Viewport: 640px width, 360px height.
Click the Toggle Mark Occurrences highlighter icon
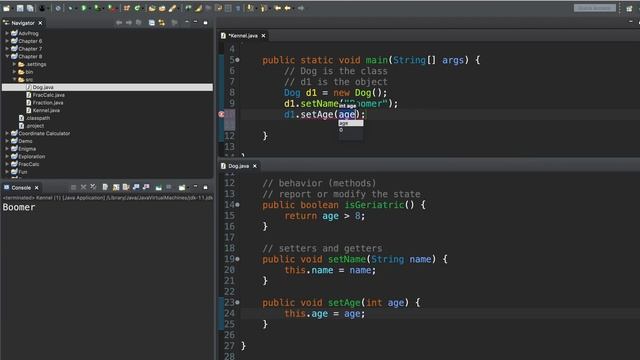pyautogui.click(x=198, y=8)
